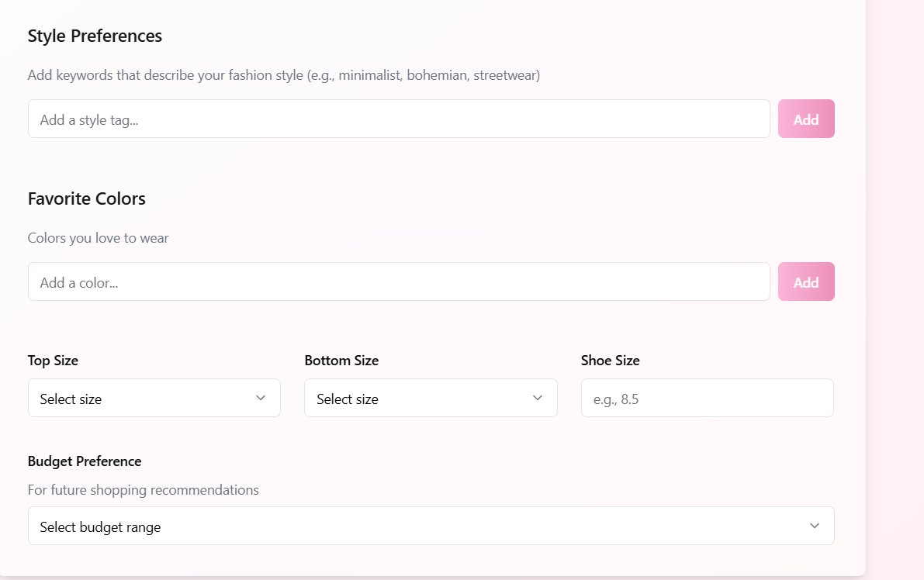Image resolution: width=924 pixels, height=580 pixels.
Task: Click into the 'Add a color...' field
Action: pos(399,282)
